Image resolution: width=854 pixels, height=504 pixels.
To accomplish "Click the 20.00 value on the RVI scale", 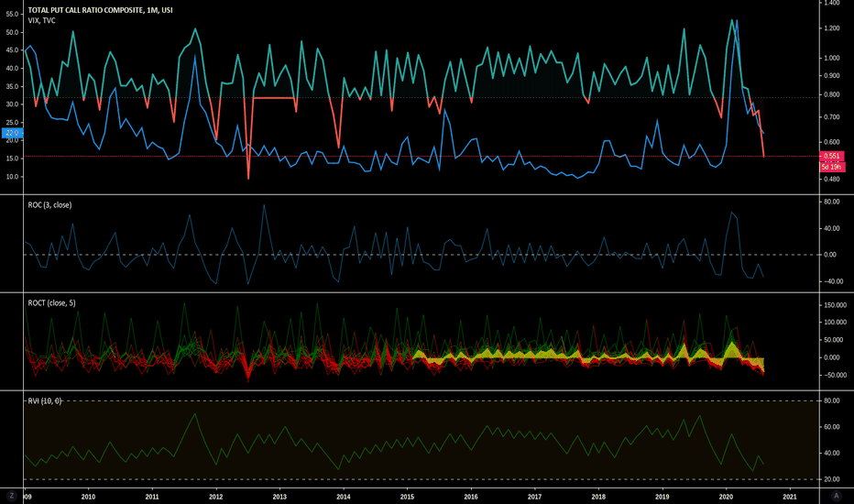I will click(832, 479).
